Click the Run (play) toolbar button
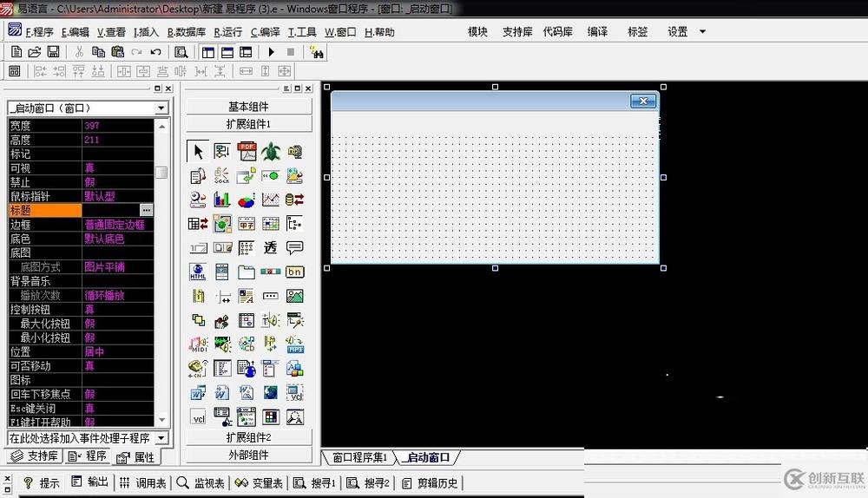Image resolution: width=868 pixels, height=498 pixels. click(x=271, y=52)
